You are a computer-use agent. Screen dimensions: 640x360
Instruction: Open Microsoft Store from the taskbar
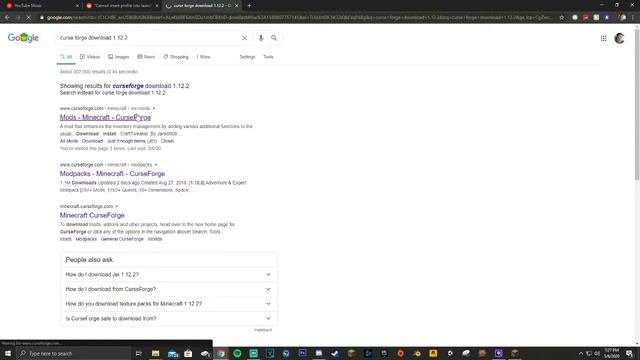188,353
